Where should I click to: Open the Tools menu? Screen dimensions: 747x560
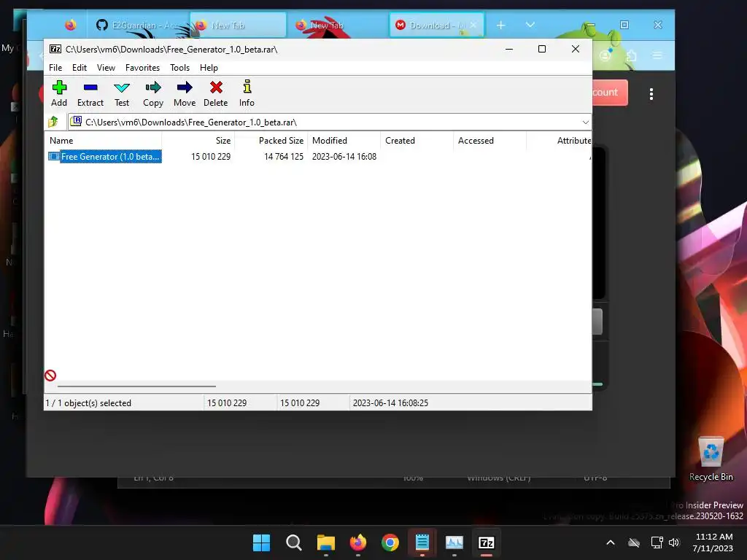(179, 68)
